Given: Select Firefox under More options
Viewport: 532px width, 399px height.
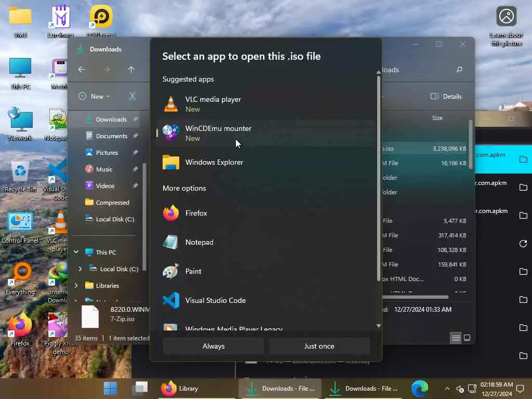Looking at the screenshot, I should 265,213.
